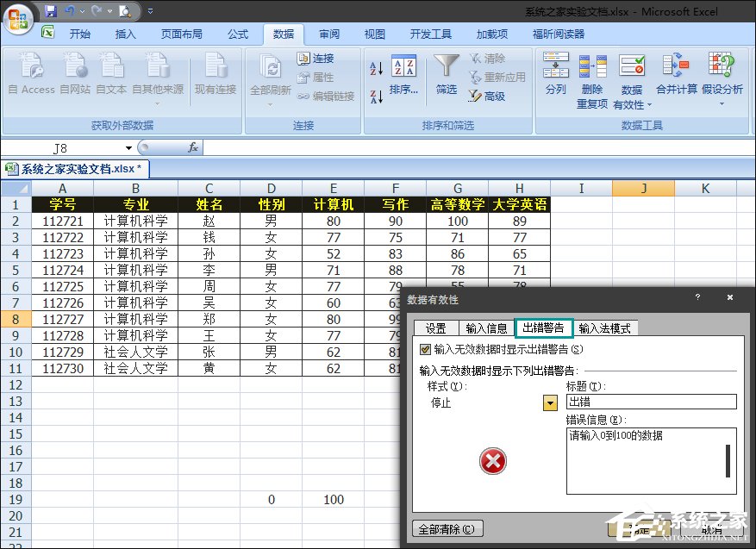Image resolution: width=756 pixels, height=549 pixels.
Task: Open the 样式 (Style) dropdown in dialog
Action: 550,402
